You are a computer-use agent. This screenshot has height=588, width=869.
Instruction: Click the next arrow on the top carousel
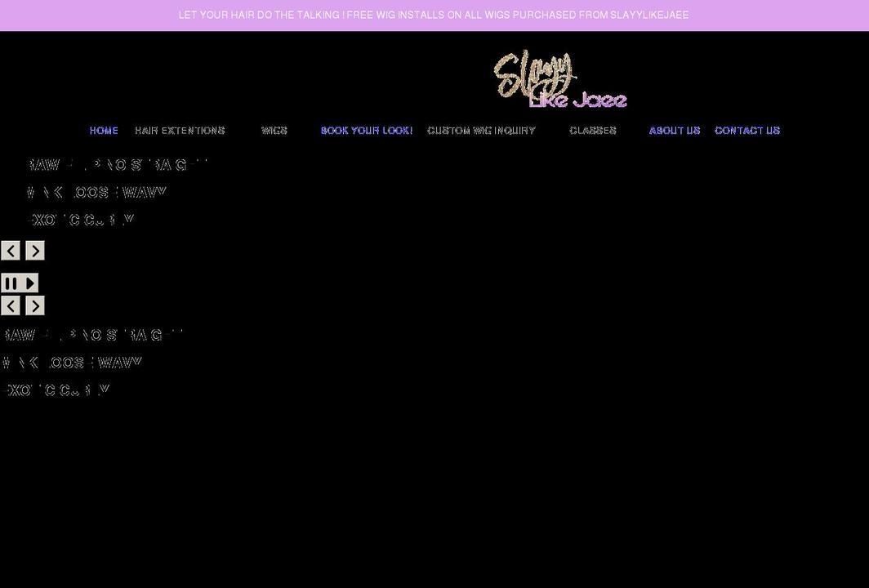click(34, 251)
